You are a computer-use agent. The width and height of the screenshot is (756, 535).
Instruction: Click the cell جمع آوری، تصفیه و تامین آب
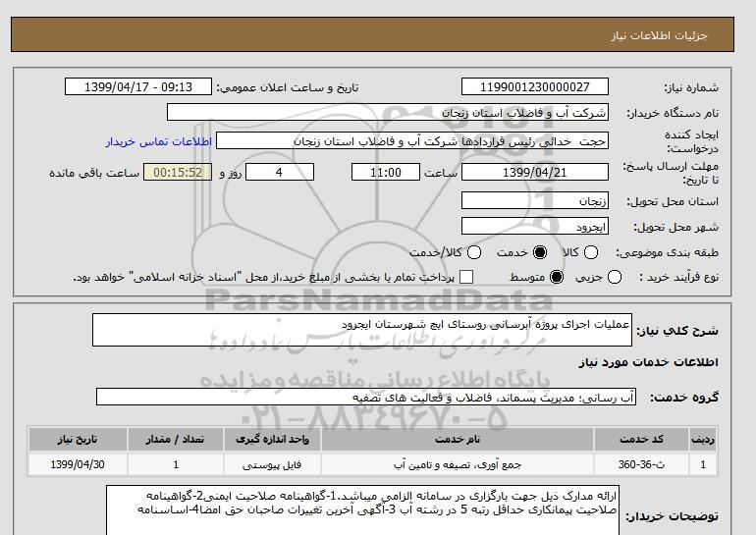pos(458,464)
